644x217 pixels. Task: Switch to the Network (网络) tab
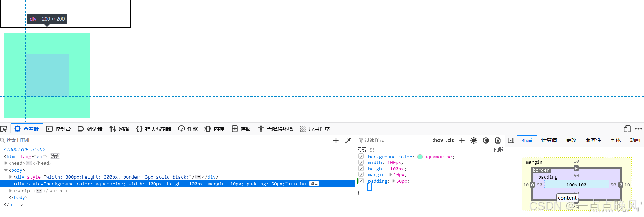(x=119, y=129)
